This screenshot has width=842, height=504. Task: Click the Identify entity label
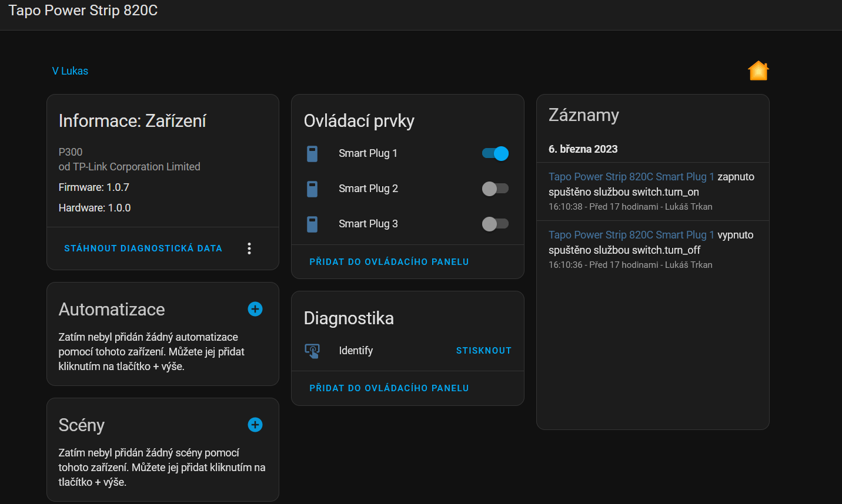click(356, 351)
